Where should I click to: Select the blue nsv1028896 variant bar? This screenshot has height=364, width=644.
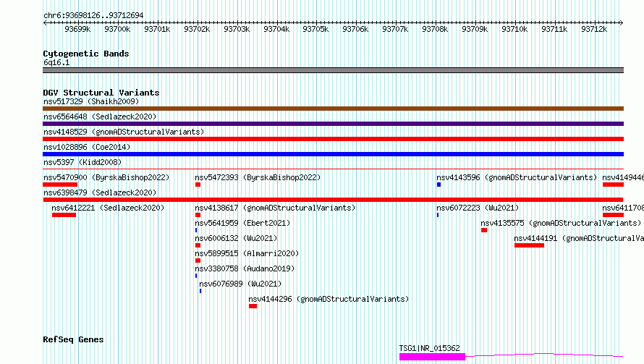coord(333,154)
